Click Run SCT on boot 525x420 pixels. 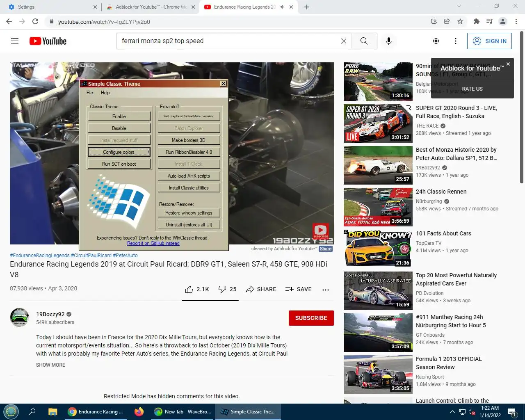point(119,164)
